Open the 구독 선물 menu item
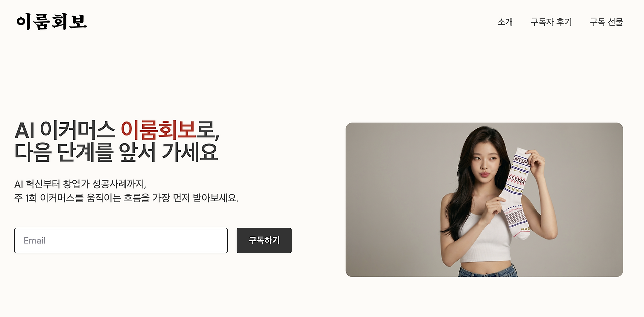The image size is (644, 317). [x=606, y=22]
